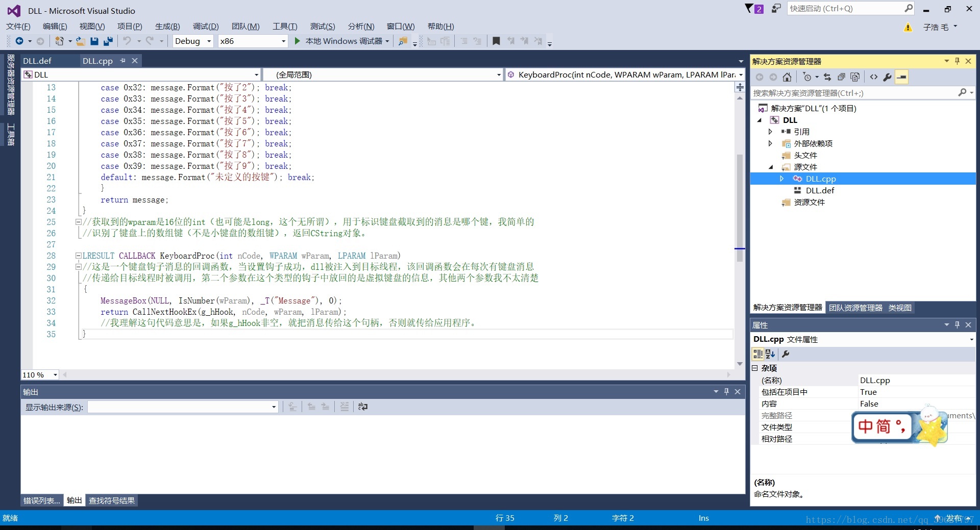The width and height of the screenshot is (980, 530).
Task: Click the Find in Files toolbar icon
Action: tap(403, 41)
